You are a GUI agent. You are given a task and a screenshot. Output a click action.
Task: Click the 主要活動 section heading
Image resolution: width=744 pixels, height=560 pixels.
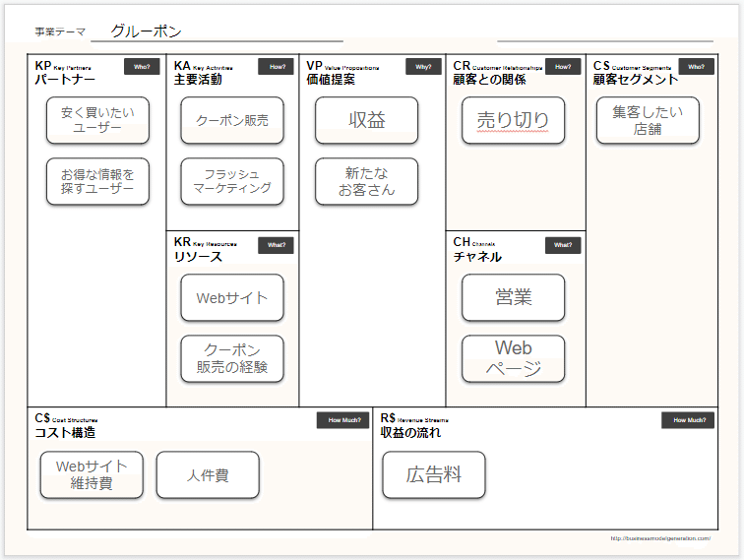point(198,80)
